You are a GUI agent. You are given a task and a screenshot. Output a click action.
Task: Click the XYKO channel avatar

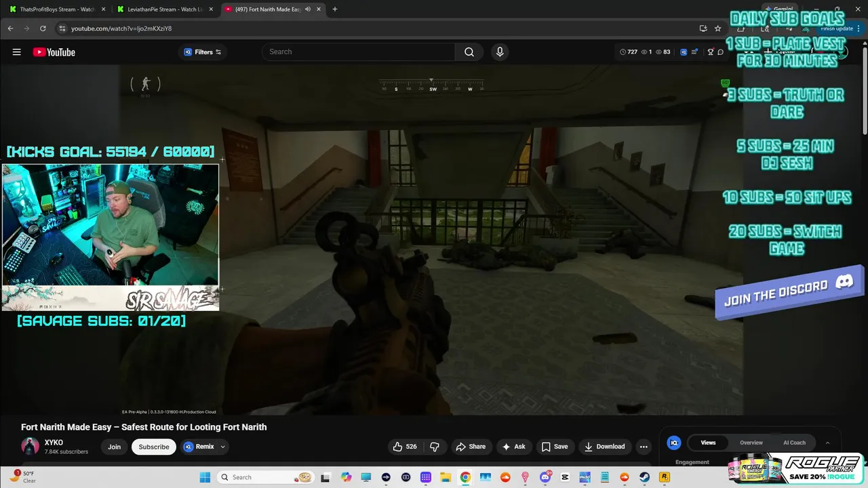pyautogui.click(x=30, y=447)
